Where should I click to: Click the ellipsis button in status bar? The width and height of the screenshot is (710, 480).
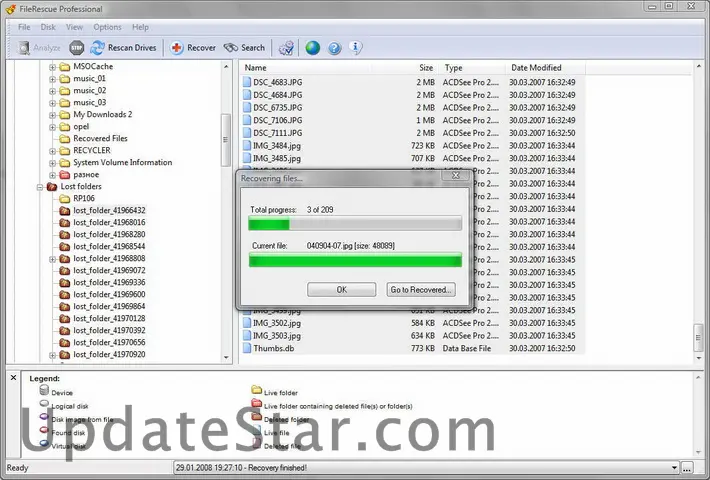687,468
